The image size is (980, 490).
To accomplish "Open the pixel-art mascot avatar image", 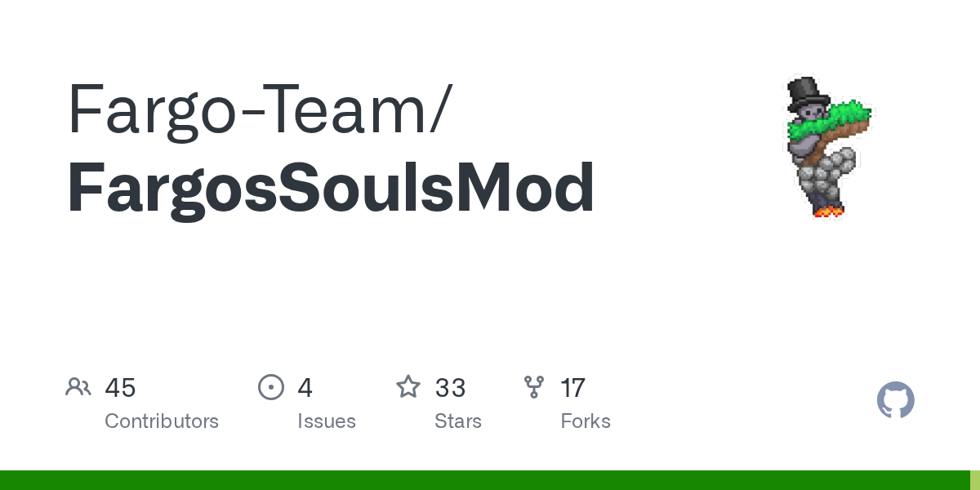I will [826, 147].
